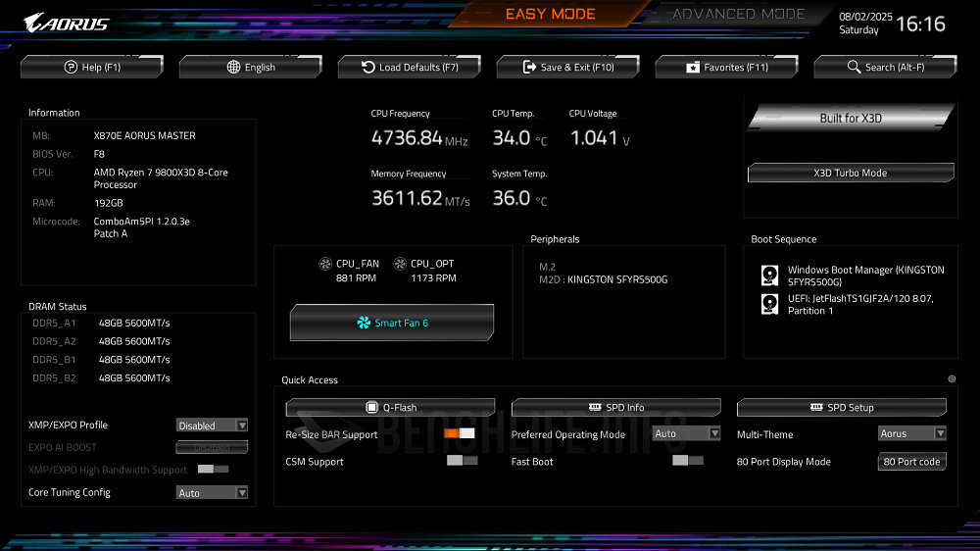Viewport: 980px width, 551px height.
Task: Open Favorites (F11)
Action: click(727, 67)
